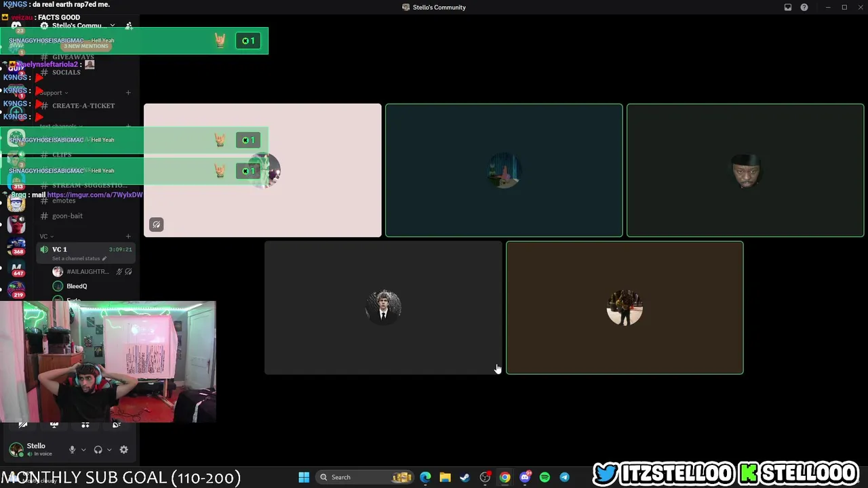Open Spotify from taskbar
Screen dimensions: 868x488
point(545,477)
